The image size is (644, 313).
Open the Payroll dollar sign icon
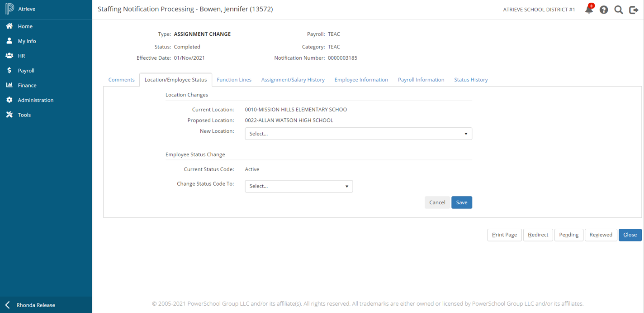[9, 70]
